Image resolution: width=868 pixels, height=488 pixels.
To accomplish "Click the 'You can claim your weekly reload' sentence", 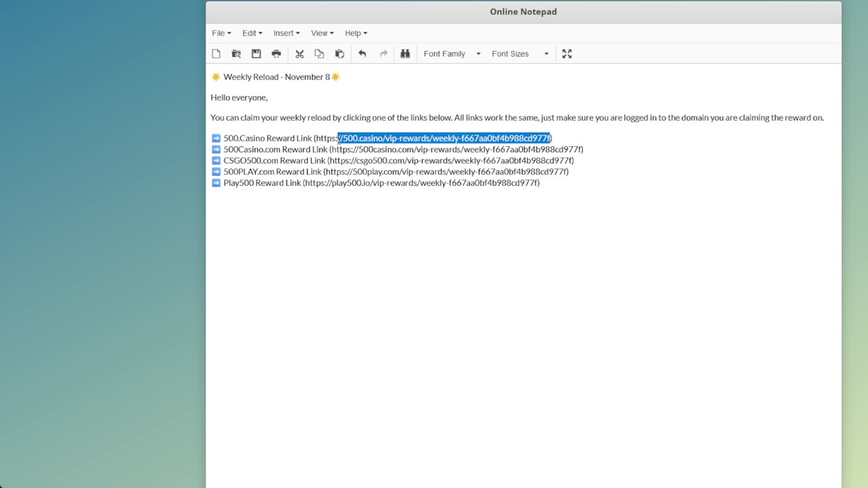I will pyautogui.click(x=517, y=118).
